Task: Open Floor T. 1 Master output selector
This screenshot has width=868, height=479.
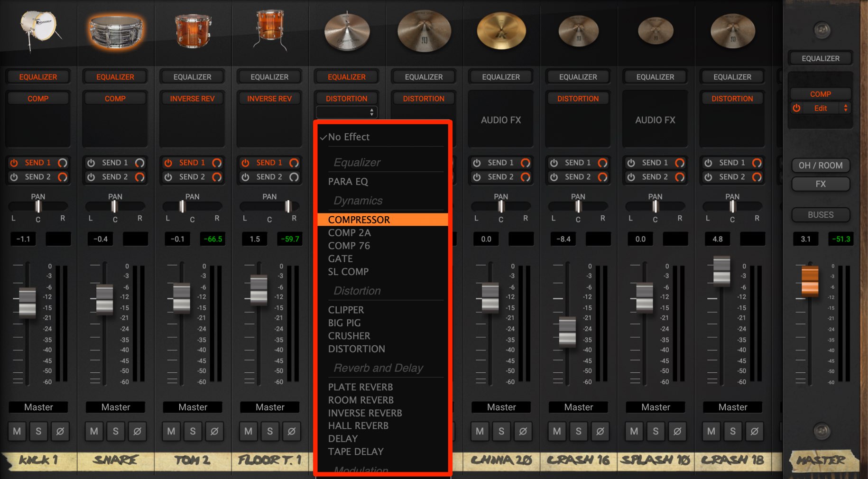Action: pos(270,407)
